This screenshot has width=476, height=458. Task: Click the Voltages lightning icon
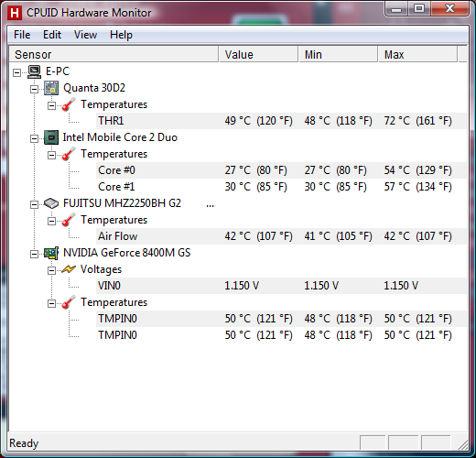[x=69, y=269]
